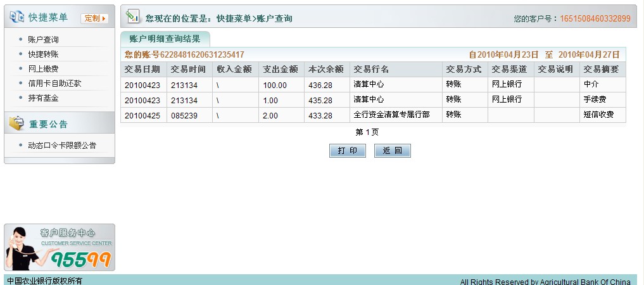644x285 pixels.
Task: Click the customer number 165150846033​2899
Action: click(x=595, y=18)
